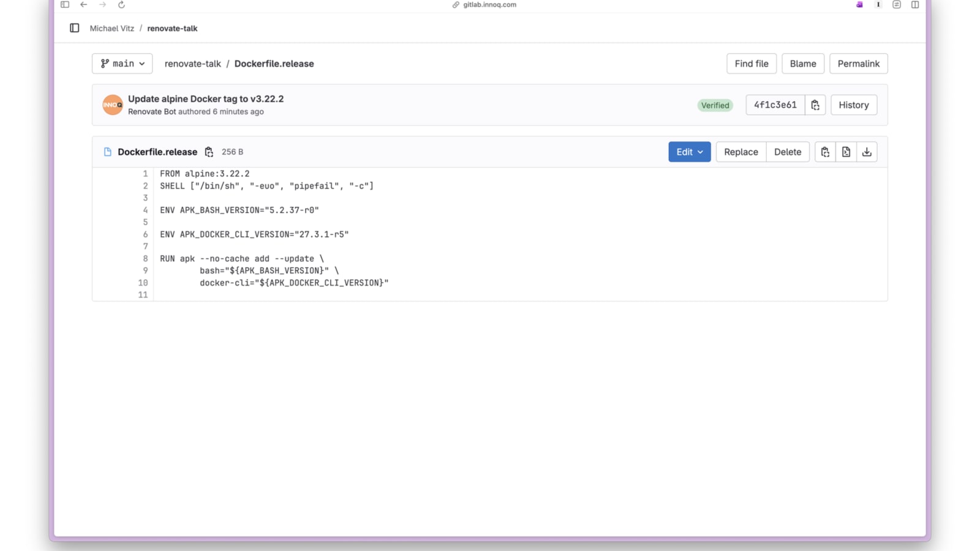980x551 pixels.
Task: Click ENV APK_DOCKER_CLI_VERSION line
Action: pyautogui.click(x=254, y=234)
